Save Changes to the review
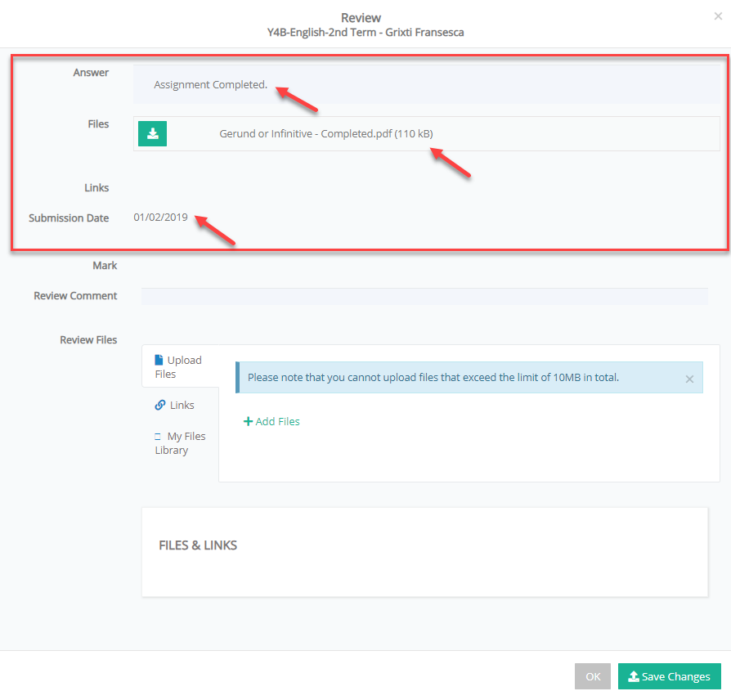 click(x=670, y=676)
